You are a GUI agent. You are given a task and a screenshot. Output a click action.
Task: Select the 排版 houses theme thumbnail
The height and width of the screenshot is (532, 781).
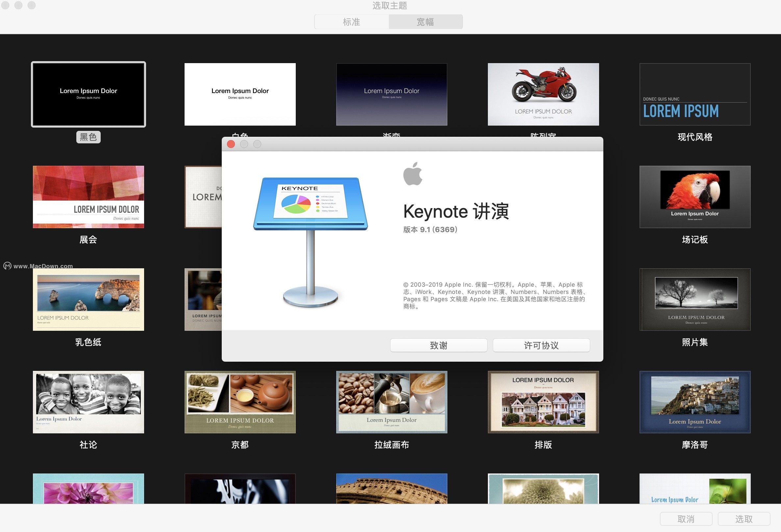tap(543, 402)
